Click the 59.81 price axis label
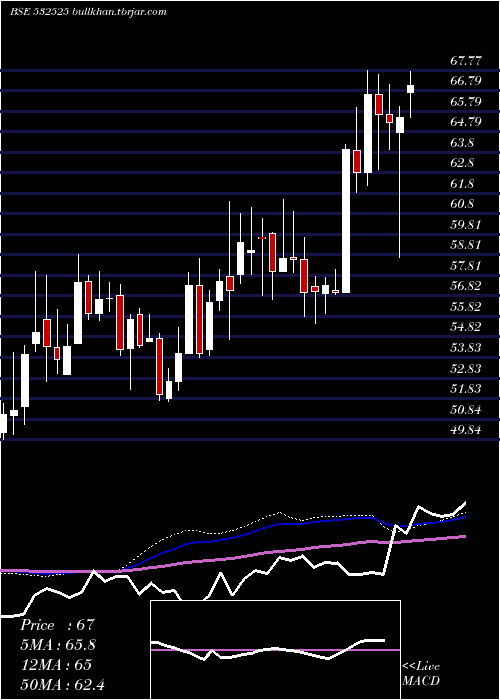 (x=466, y=225)
